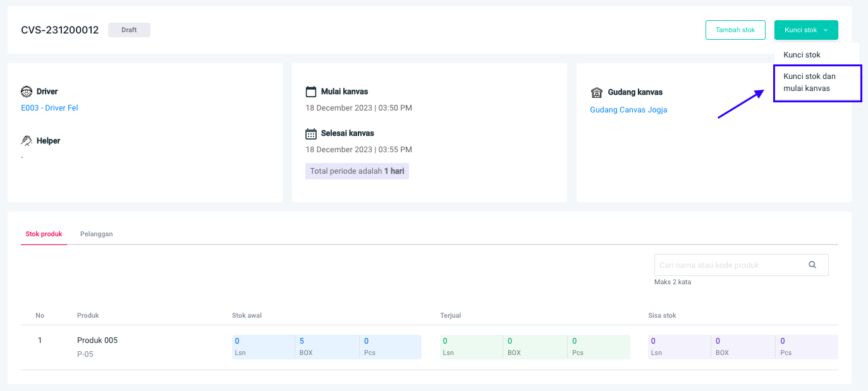
Task: Click the calendar icon next to Selesai kanvas
Action: point(310,133)
